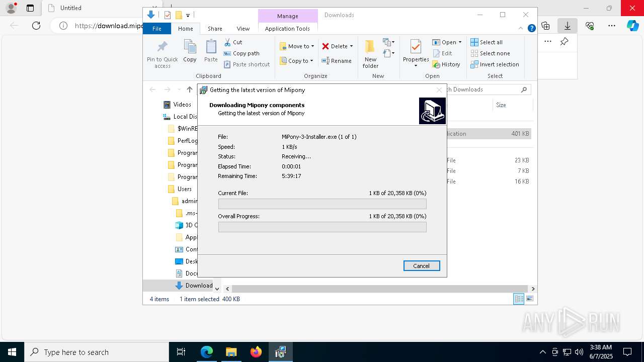Screen dimensions: 644x362
Task: Click Edge refresh button
Action: click(x=36, y=26)
